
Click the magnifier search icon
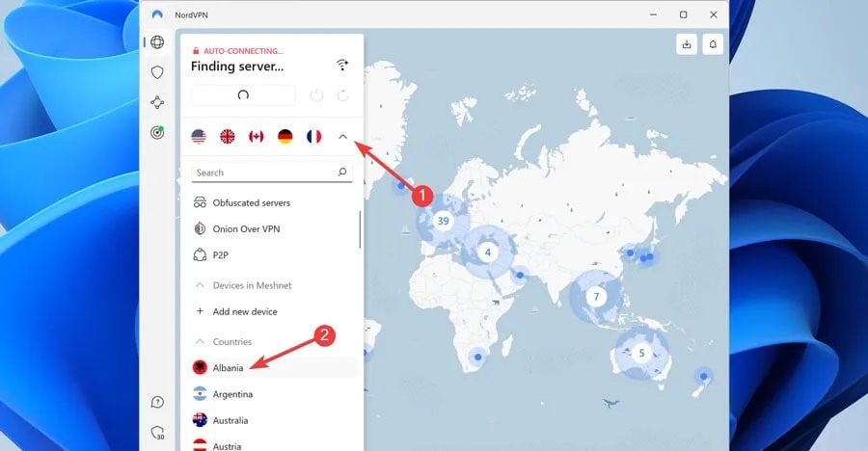(x=342, y=172)
